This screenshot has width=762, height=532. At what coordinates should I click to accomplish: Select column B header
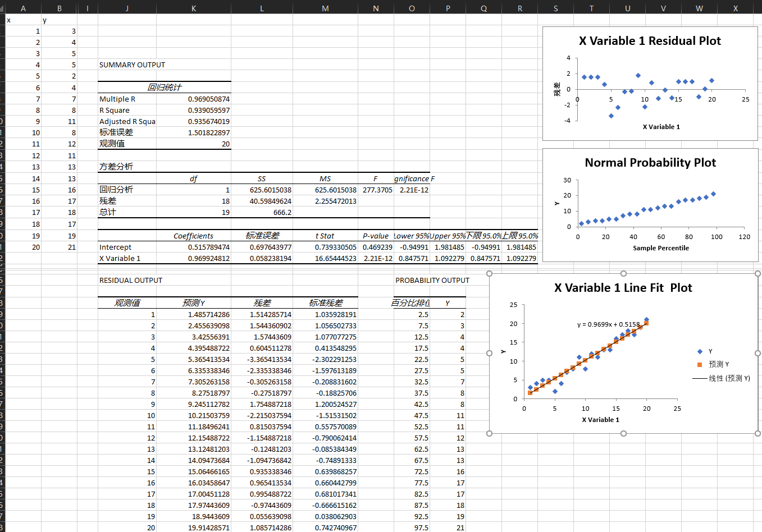click(x=60, y=8)
